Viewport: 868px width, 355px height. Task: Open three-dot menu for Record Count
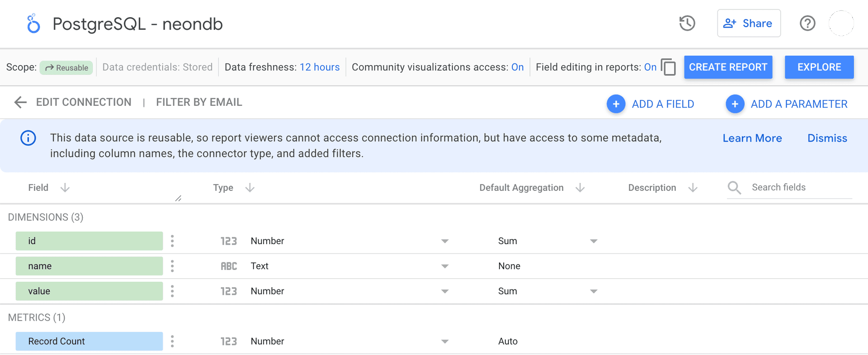[x=172, y=341]
